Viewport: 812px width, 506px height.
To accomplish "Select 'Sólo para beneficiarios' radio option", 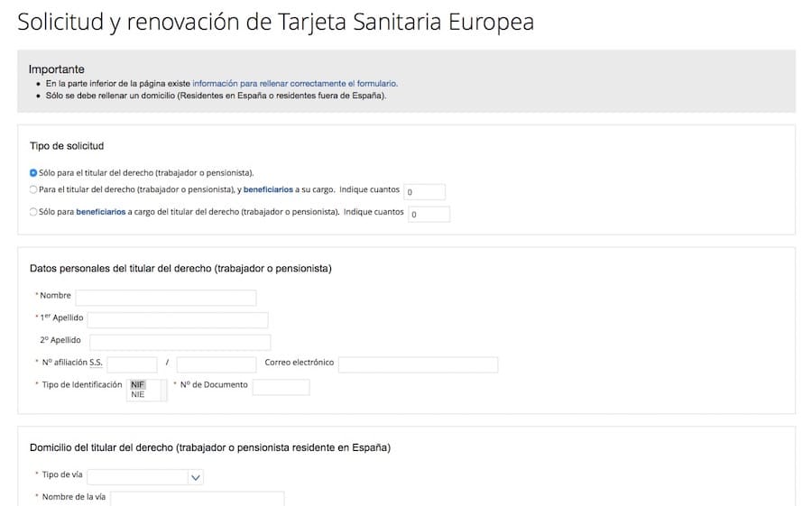I will [x=33, y=213].
